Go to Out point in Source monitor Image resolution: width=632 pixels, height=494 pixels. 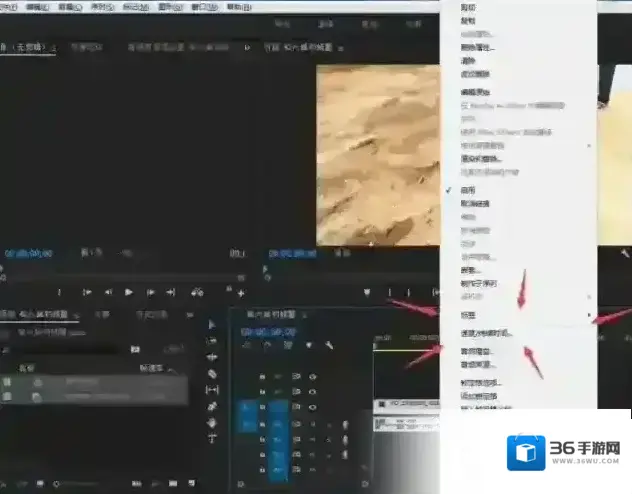point(170,292)
